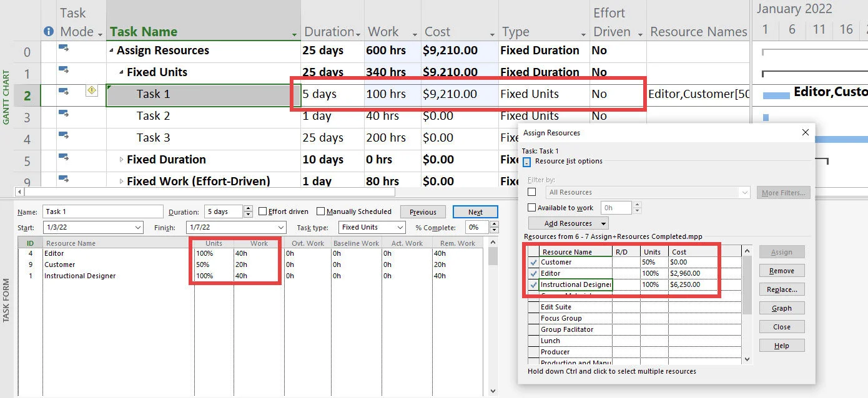Click the Next button in task form
Screen dimensions: 868x398
coord(475,212)
